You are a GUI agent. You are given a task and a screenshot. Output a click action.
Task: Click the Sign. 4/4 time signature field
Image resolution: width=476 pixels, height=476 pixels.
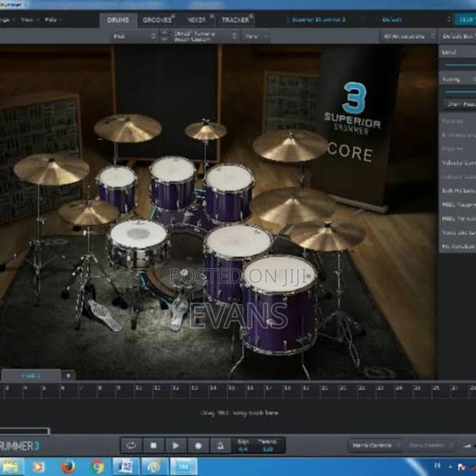pos(243,445)
